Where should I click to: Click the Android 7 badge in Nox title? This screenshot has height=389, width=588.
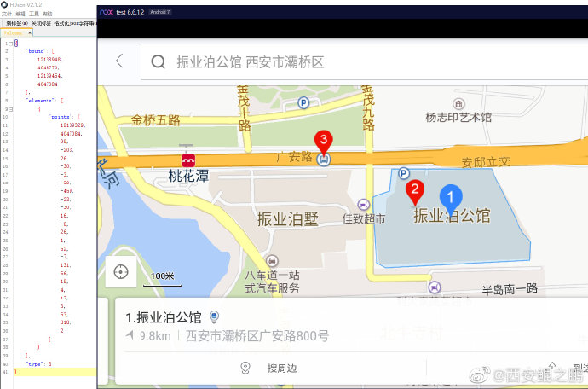pos(160,12)
